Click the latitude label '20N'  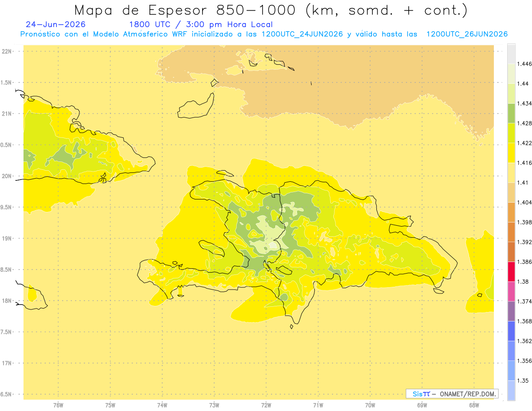coord(7,176)
